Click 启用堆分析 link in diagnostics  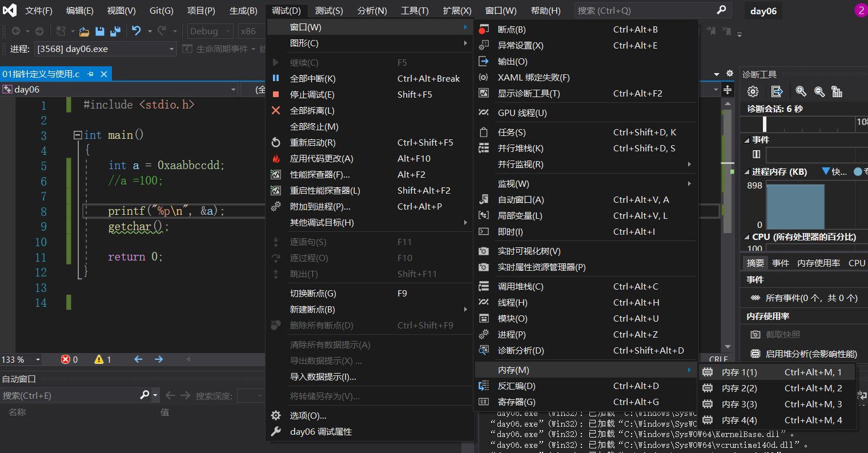click(811, 354)
